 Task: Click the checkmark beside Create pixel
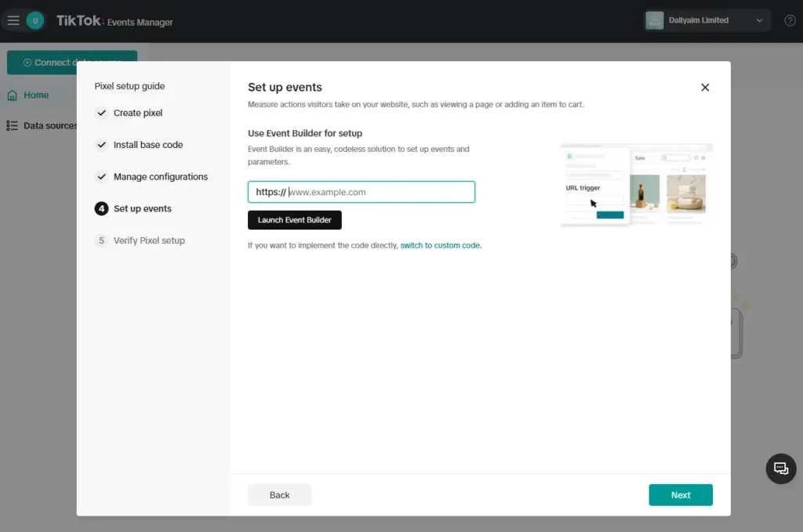tap(101, 113)
